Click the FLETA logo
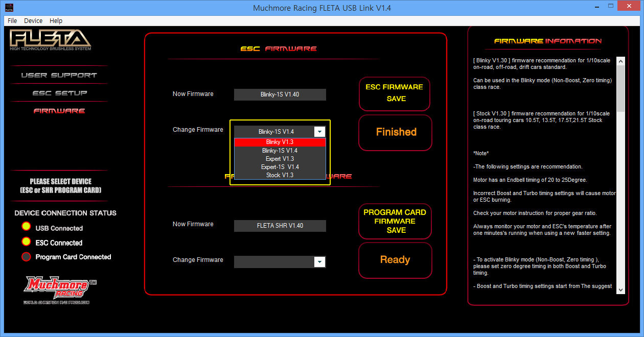Image resolution: width=644 pixels, height=337 pixels. tap(50, 40)
